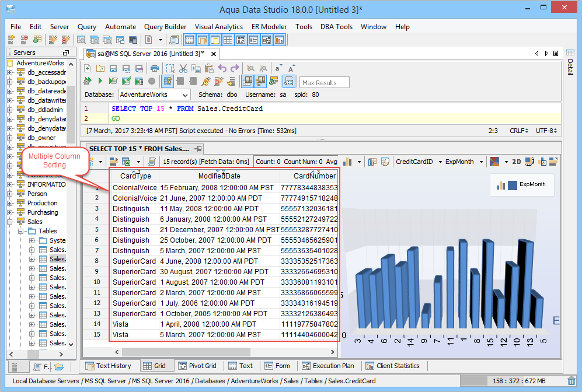This screenshot has height=392, width=582.
Task: Sort by the CardNumber column header
Action: tap(309, 176)
